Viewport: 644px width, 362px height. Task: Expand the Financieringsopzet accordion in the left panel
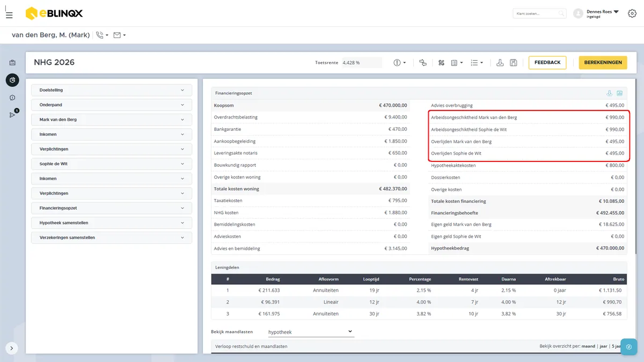(x=112, y=208)
